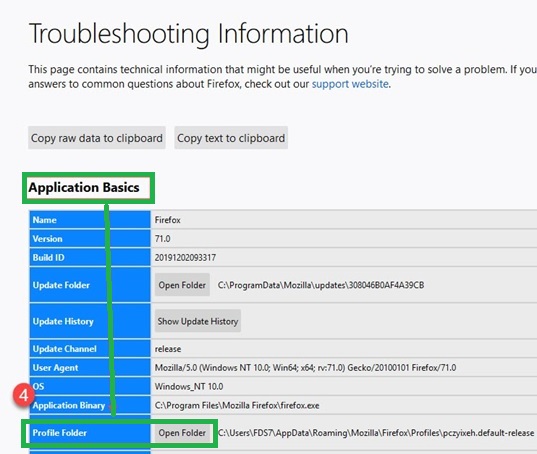This screenshot has width=537, height=454.
Task: Select version value 71.0
Action: pyautogui.click(x=162, y=239)
